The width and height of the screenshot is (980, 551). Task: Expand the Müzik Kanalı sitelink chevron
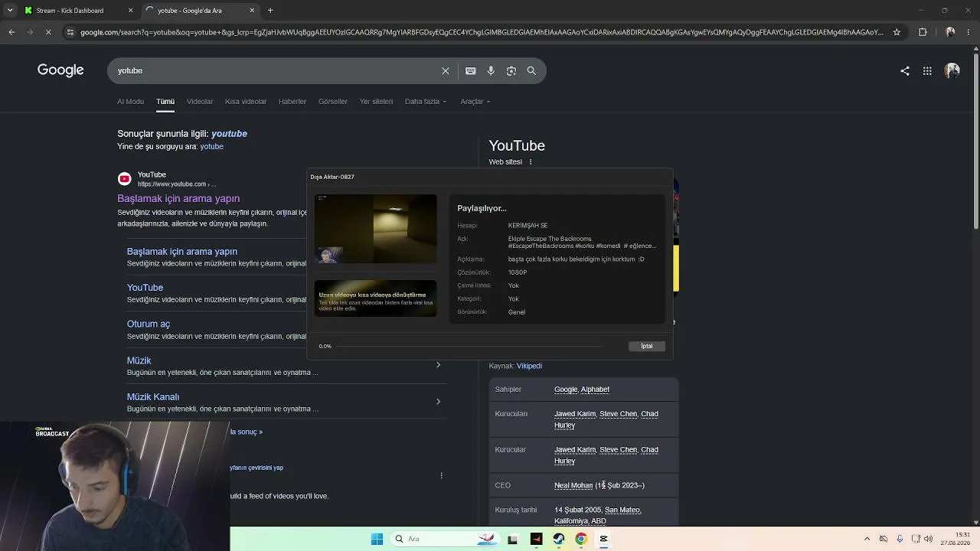(x=438, y=401)
